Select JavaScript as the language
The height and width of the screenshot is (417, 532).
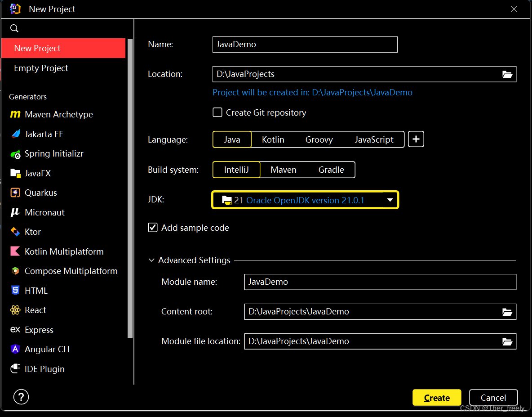pyautogui.click(x=374, y=139)
